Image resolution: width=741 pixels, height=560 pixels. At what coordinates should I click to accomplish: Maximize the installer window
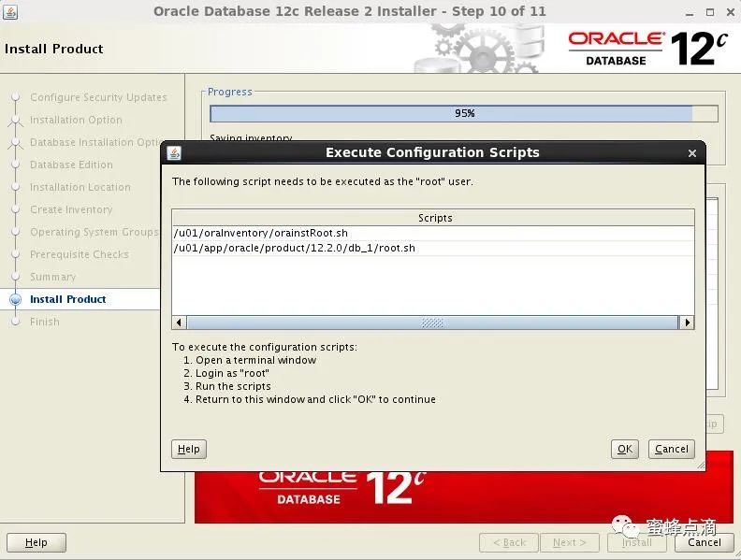(710, 13)
